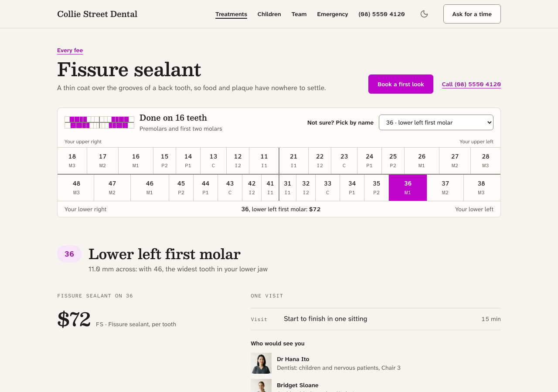558x392 pixels.
Task: Click the header phone number (08) 5550 4120
Action: [381, 14]
